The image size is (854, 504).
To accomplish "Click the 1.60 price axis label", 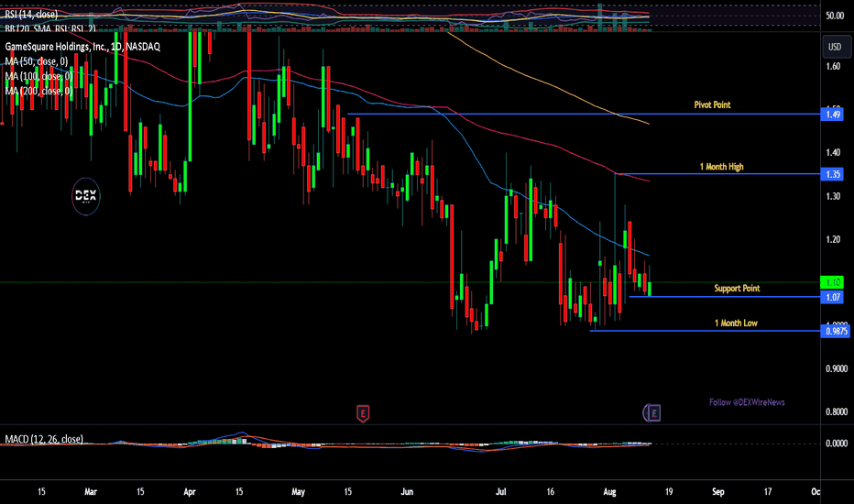I will (x=833, y=67).
